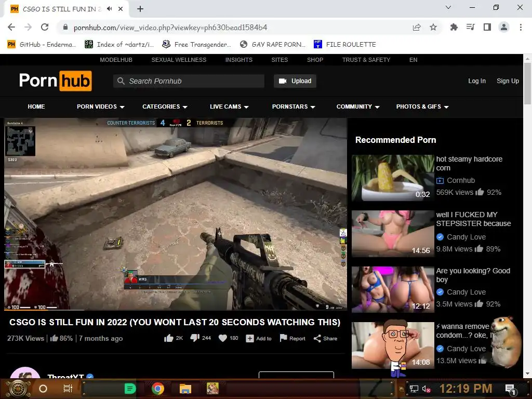Close the CSGO IS STILL FUN tab

pyautogui.click(x=121, y=9)
